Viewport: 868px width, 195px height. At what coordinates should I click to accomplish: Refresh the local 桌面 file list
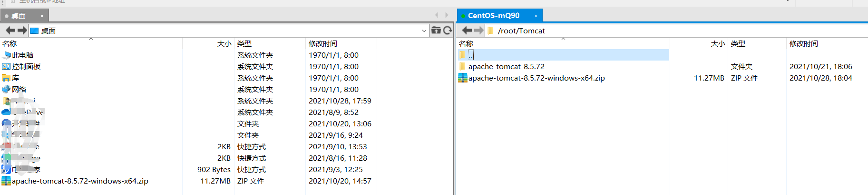[448, 31]
